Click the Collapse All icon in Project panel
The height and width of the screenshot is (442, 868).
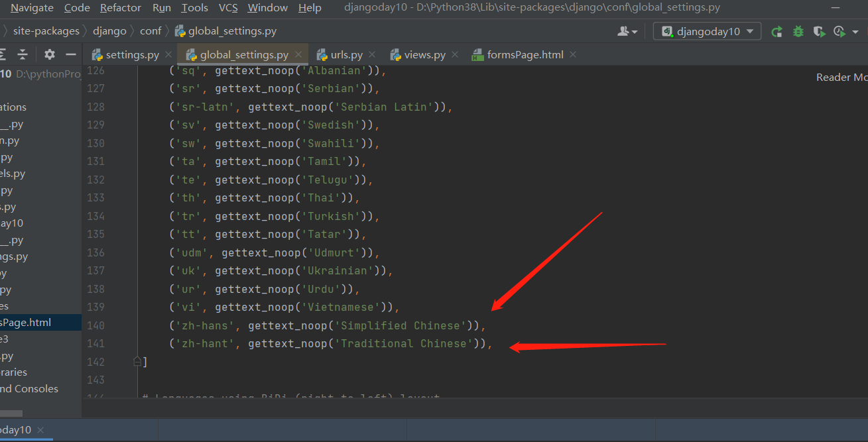(23, 54)
